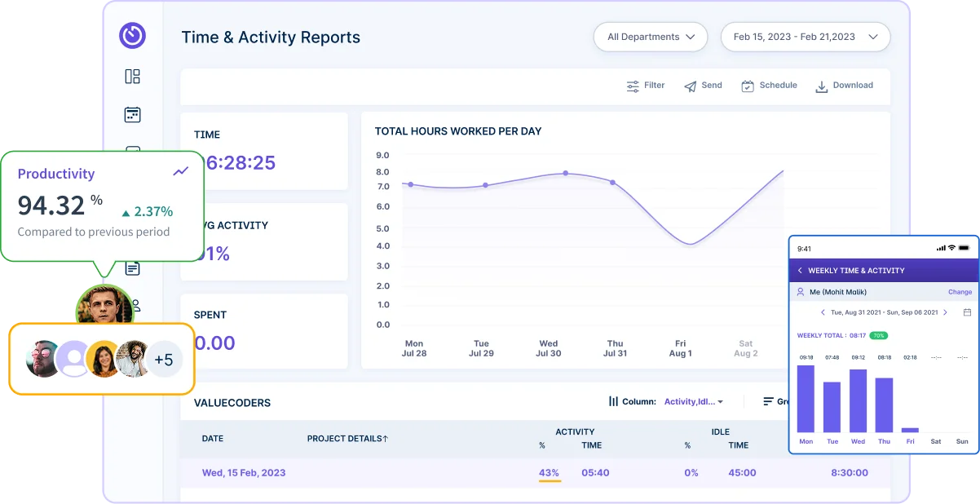The width and height of the screenshot is (980, 504).
Task: Click the Change link beside Mohit Malik
Action: [960, 292]
